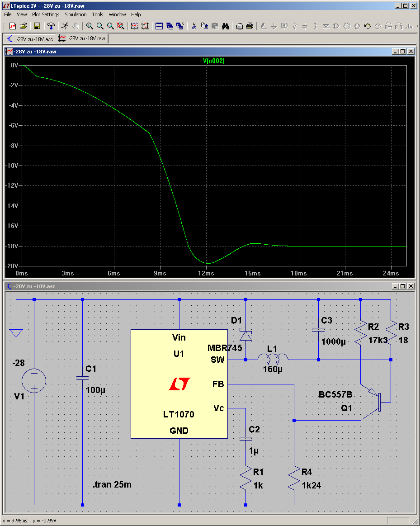Image resolution: width=420 pixels, height=526 pixels.
Task: Open the Help menu
Action: [136, 14]
